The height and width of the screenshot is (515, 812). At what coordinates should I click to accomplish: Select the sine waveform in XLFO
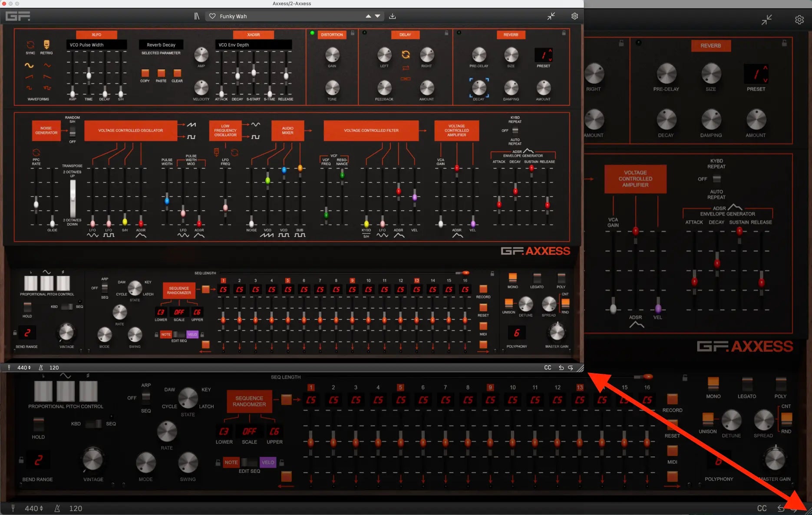click(29, 66)
